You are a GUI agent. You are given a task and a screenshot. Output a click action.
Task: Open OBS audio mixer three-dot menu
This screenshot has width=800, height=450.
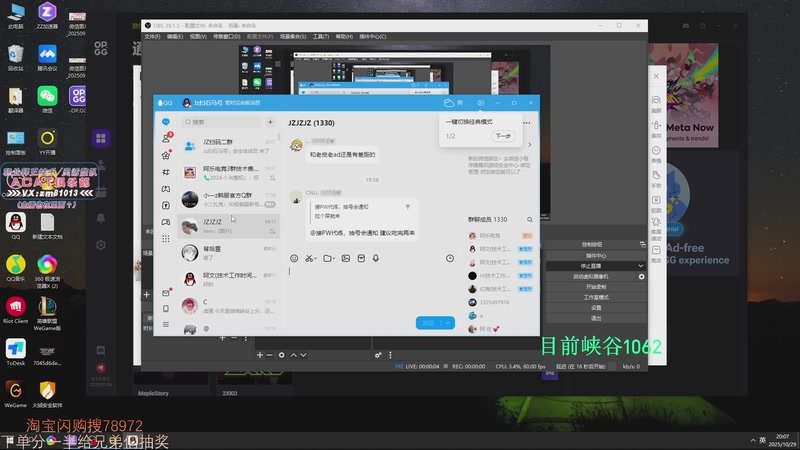click(390, 355)
